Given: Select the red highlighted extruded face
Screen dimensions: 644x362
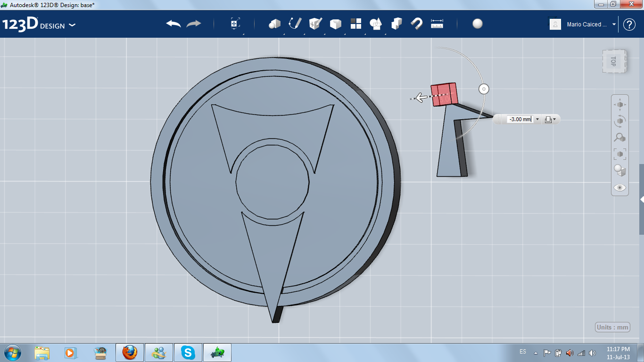Looking at the screenshot, I should coord(444,94).
